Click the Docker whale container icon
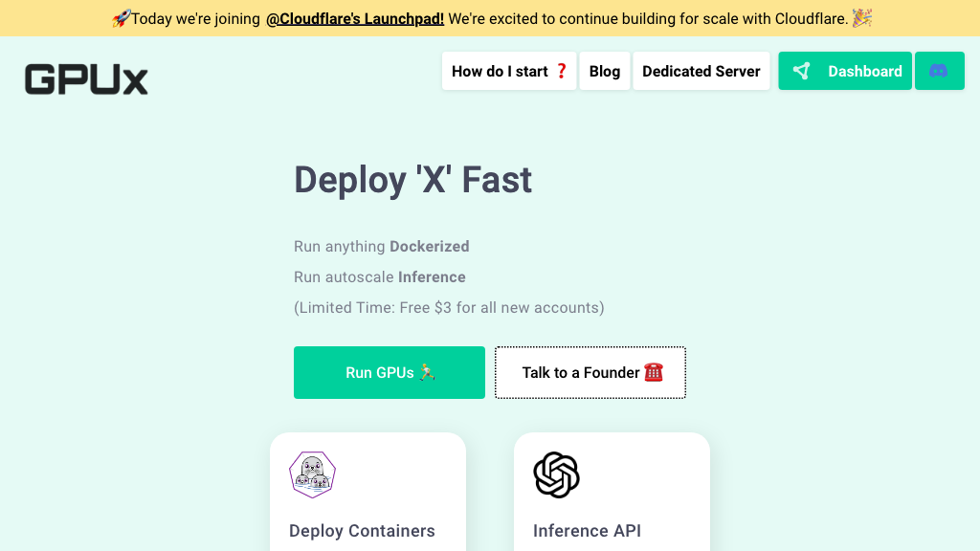Image resolution: width=980 pixels, height=551 pixels. tap(312, 474)
